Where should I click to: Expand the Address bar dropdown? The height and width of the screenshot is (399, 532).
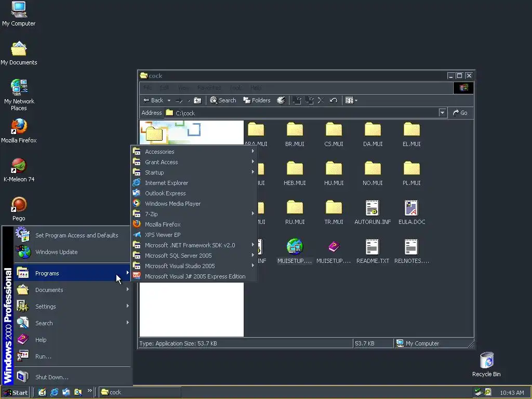(x=442, y=113)
